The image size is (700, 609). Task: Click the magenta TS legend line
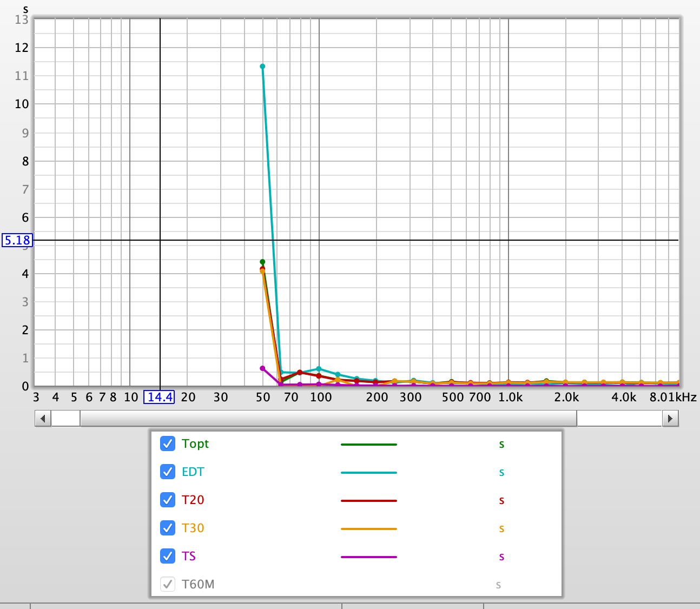(369, 557)
